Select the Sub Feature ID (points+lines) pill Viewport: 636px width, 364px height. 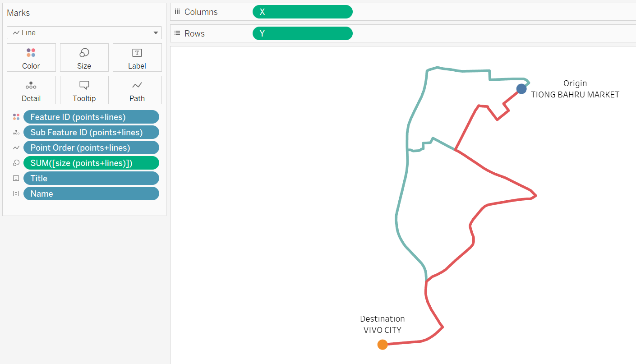(x=91, y=132)
